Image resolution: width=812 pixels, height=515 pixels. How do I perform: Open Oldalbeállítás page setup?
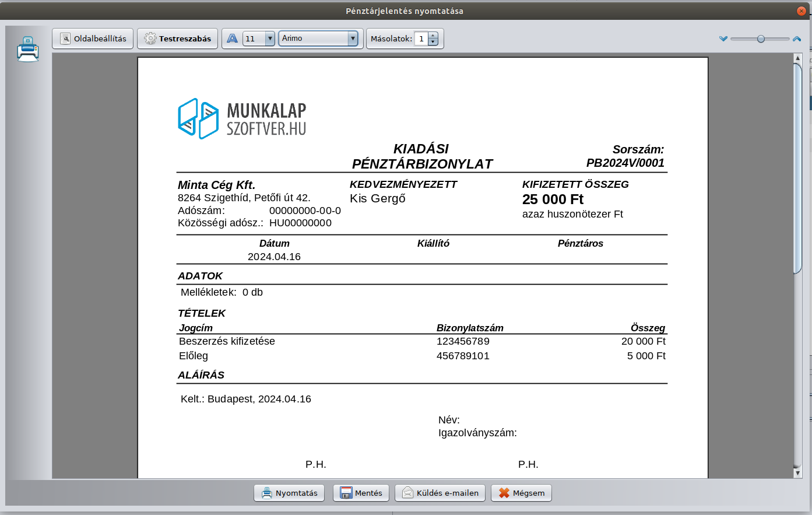tap(93, 38)
